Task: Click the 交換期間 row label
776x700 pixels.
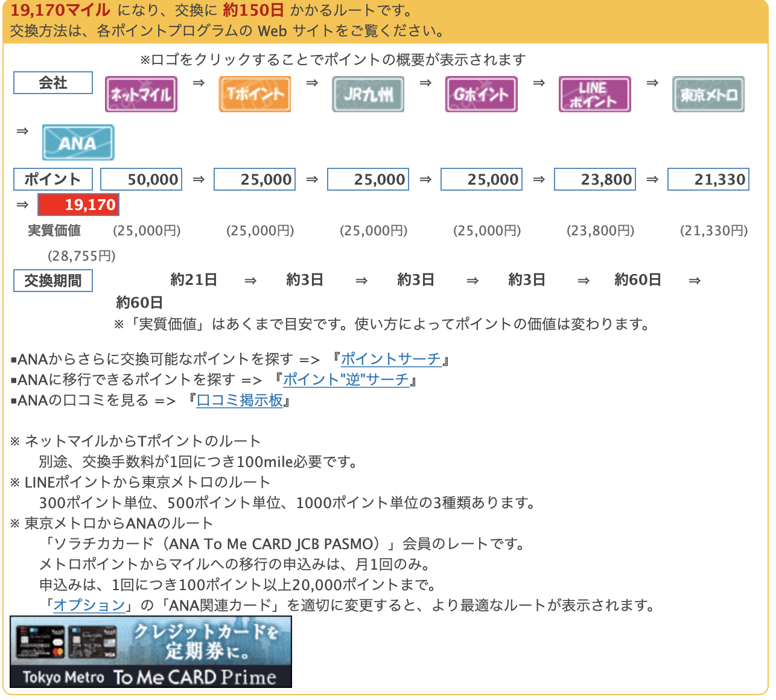Action: [53, 281]
